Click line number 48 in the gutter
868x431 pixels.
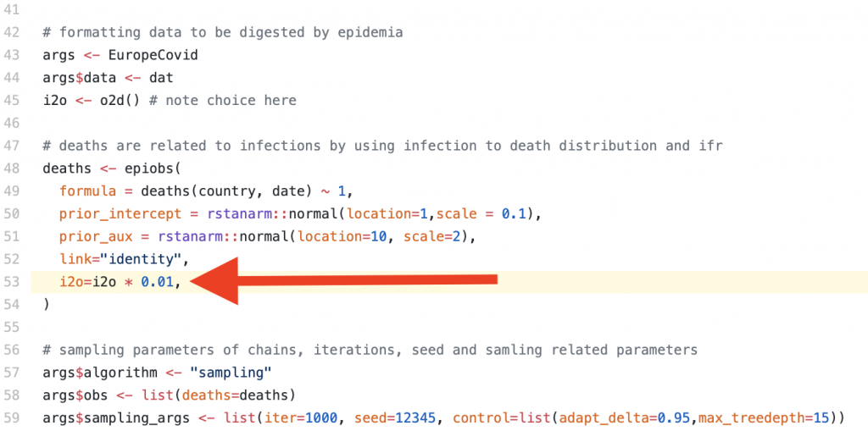pyautogui.click(x=12, y=168)
